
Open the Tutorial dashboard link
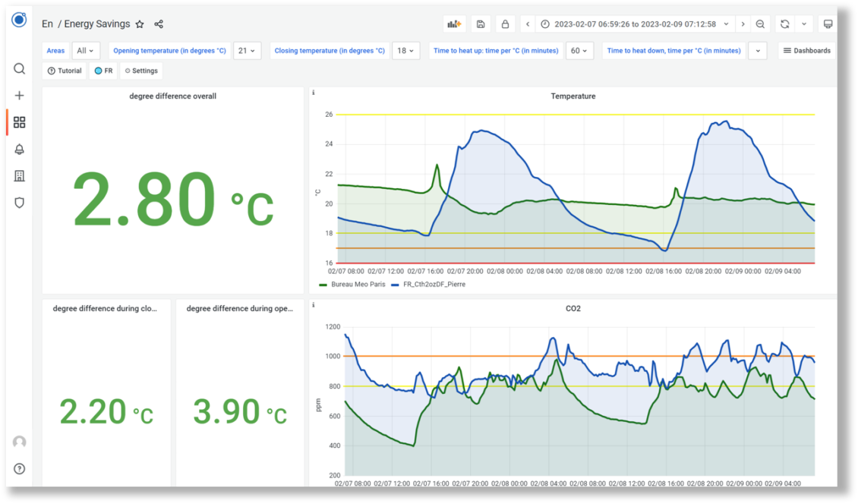tap(64, 70)
